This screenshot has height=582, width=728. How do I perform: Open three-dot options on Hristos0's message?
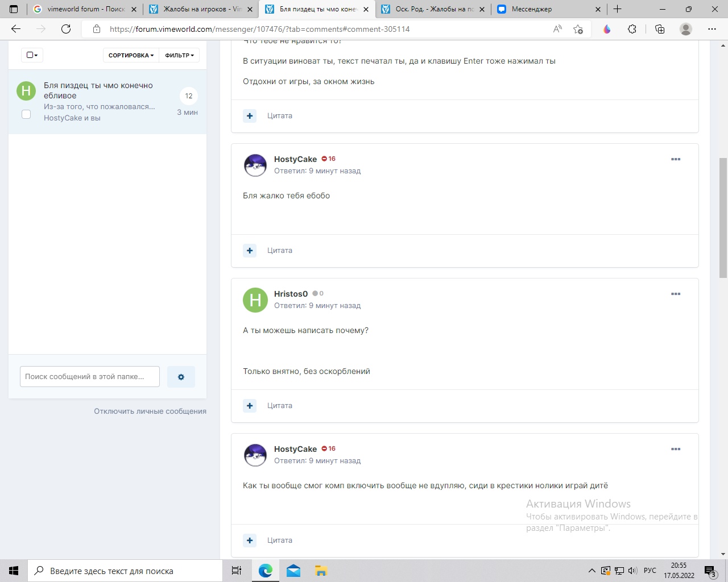676,294
